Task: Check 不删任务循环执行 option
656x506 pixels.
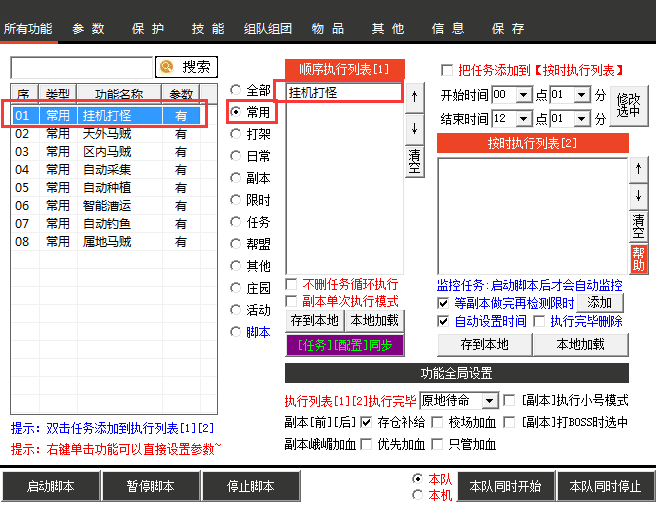Action: 292,284
